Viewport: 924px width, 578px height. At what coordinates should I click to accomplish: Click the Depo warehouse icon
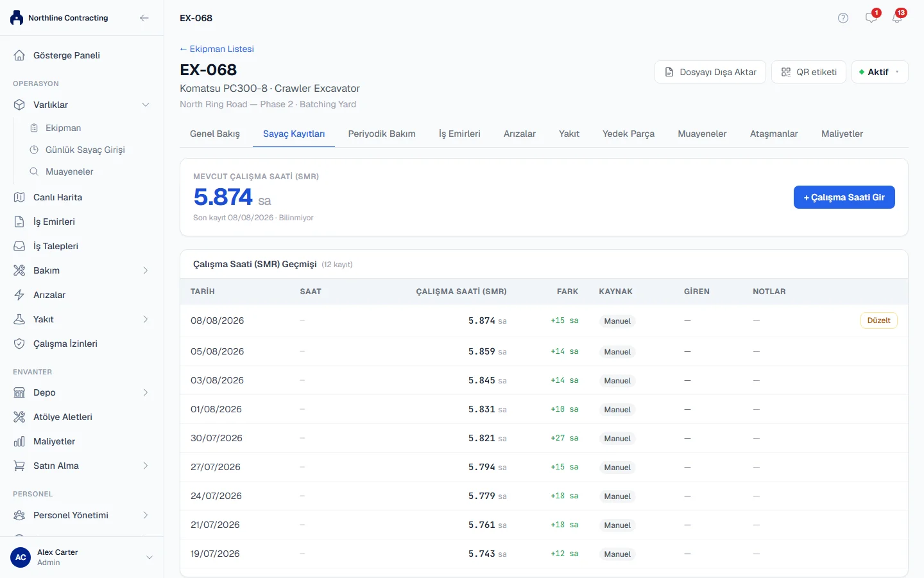(19, 392)
